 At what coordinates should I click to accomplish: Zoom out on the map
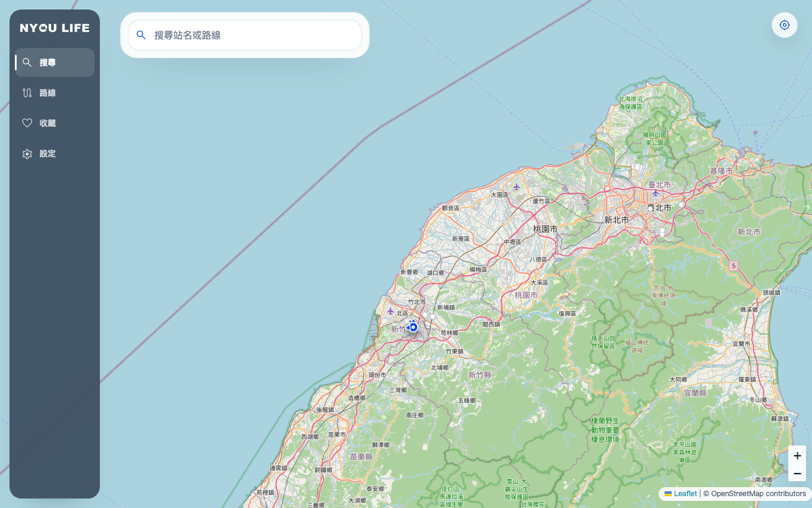point(797,473)
